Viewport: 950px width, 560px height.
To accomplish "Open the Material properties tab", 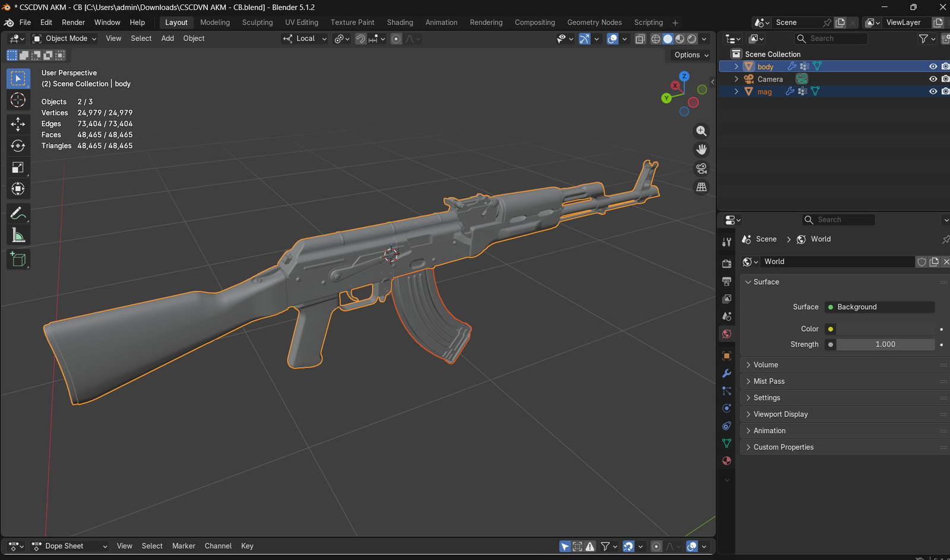I will coord(726,461).
